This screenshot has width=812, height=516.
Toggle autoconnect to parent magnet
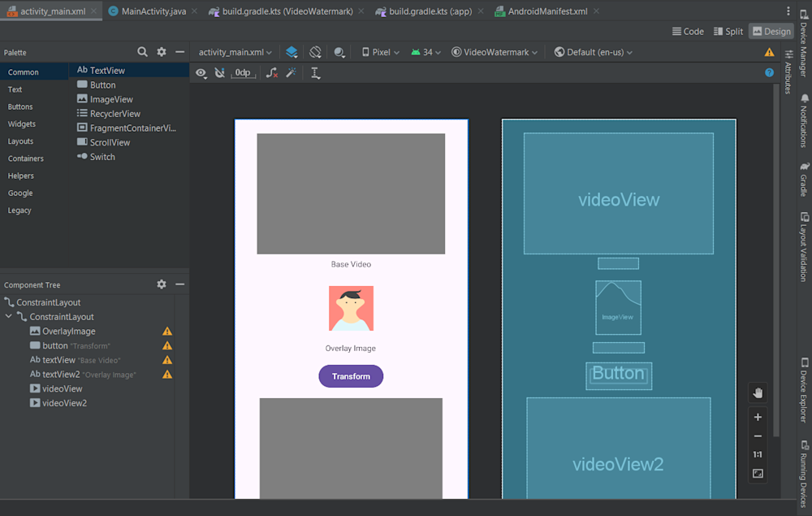tap(219, 73)
